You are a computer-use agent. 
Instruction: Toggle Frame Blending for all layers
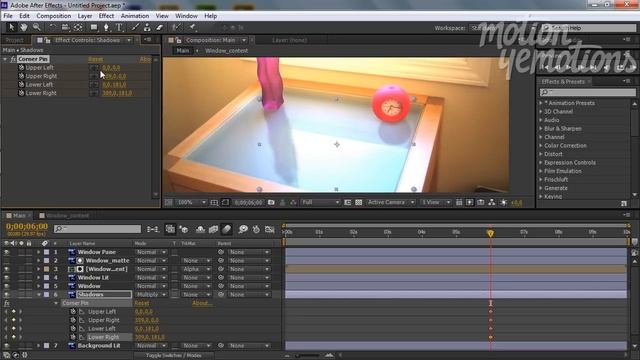pyautogui.click(x=213, y=229)
